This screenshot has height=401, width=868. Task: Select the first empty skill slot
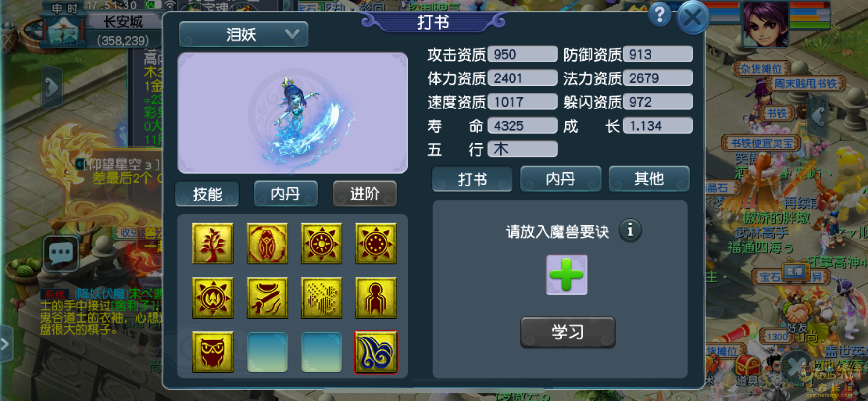pyautogui.click(x=267, y=352)
